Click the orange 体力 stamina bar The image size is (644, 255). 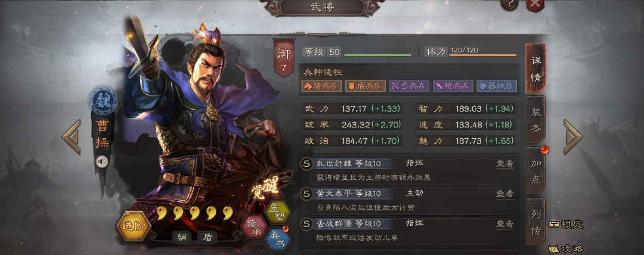[482, 55]
